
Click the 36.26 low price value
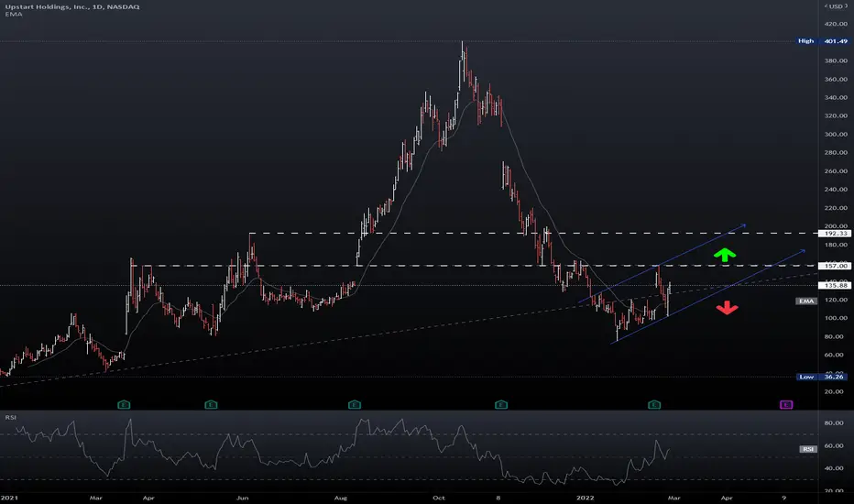pos(834,377)
